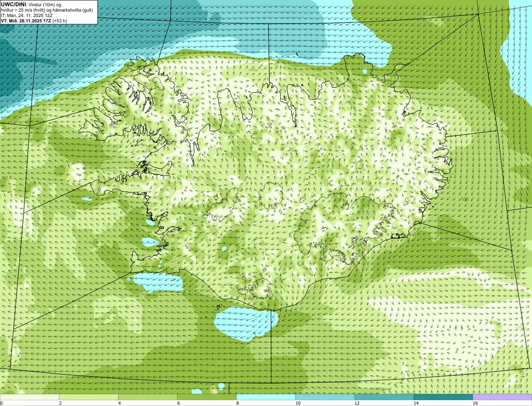Click the legend label '16'

[475, 403]
